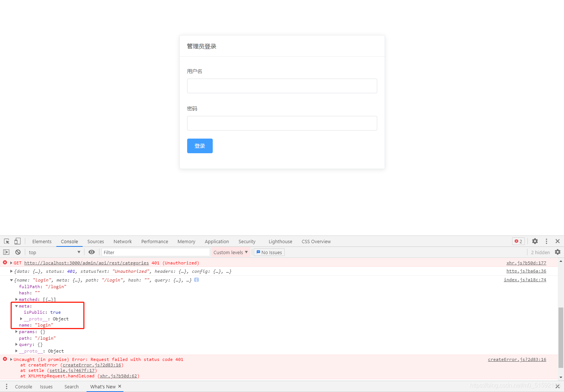Image resolution: width=564 pixels, height=392 pixels.
Task: Clear the console messages
Action: 18,252
